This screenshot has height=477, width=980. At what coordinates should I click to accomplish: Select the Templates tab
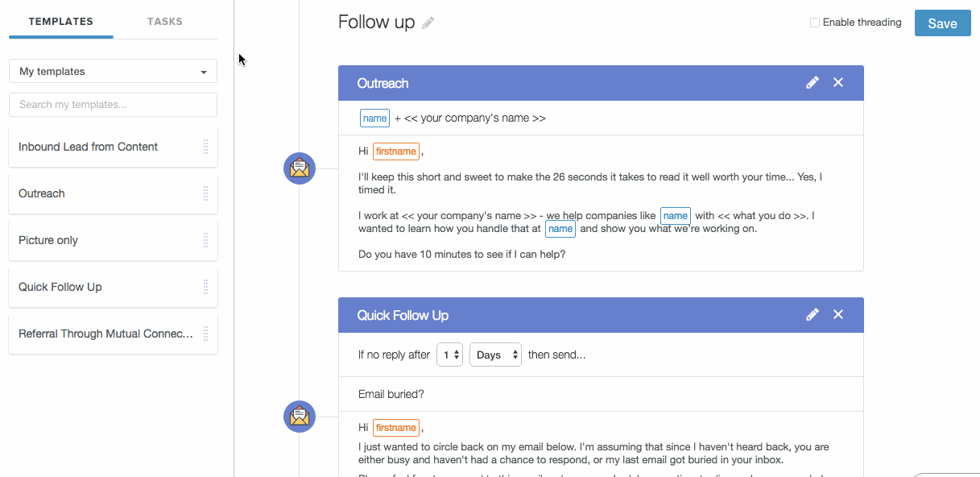[61, 22]
